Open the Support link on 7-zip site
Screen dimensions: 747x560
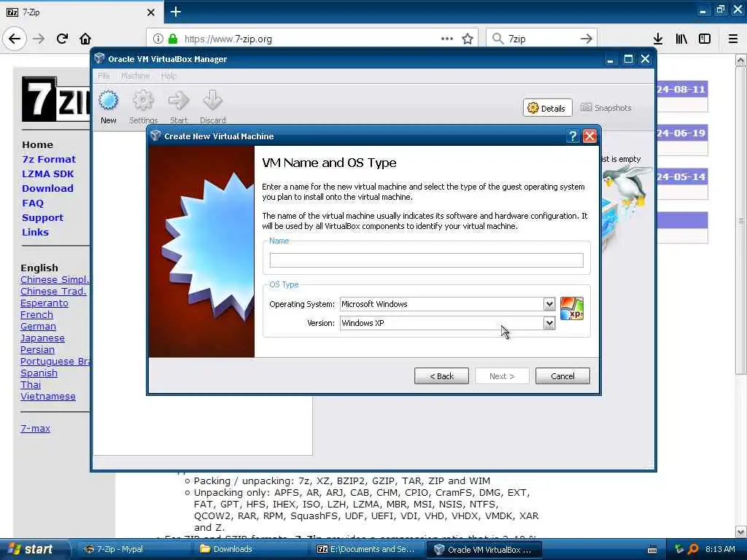pos(42,217)
